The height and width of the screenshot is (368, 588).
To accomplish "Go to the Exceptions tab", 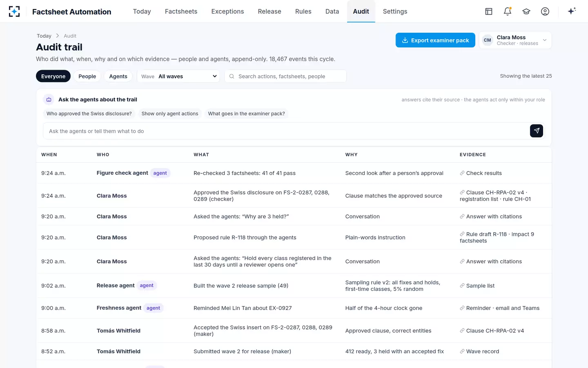I will coord(227,11).
